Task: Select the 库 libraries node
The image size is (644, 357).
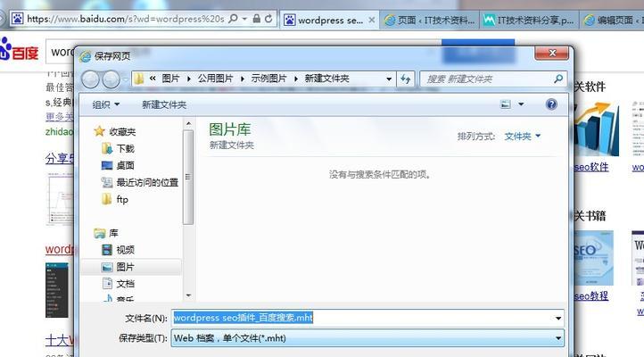Action: coord(106,233)
